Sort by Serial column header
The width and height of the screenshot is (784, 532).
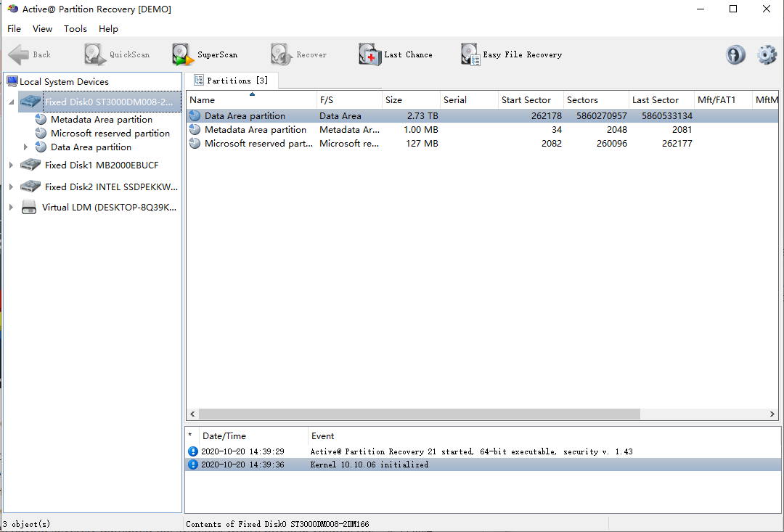click(469, 99)
